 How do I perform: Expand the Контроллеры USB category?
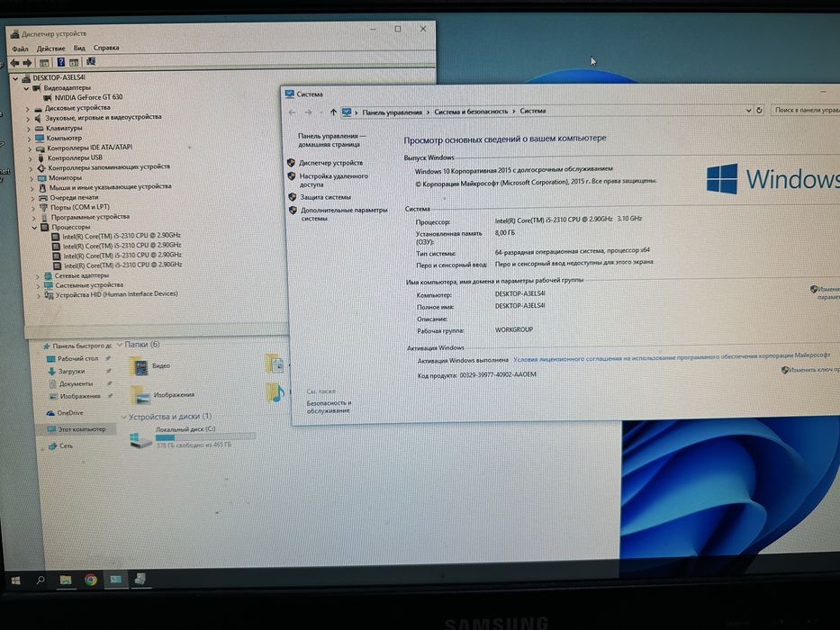[31, 158]
